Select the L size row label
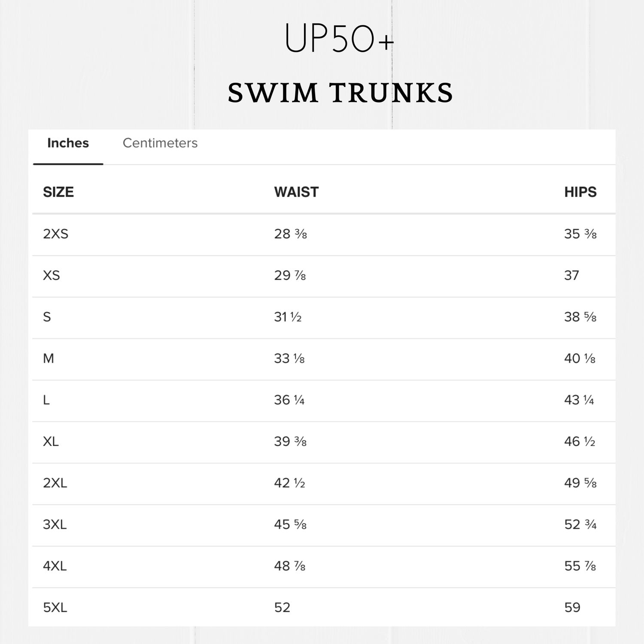Screen dimensions: 644x644 [x=46, y=400]
